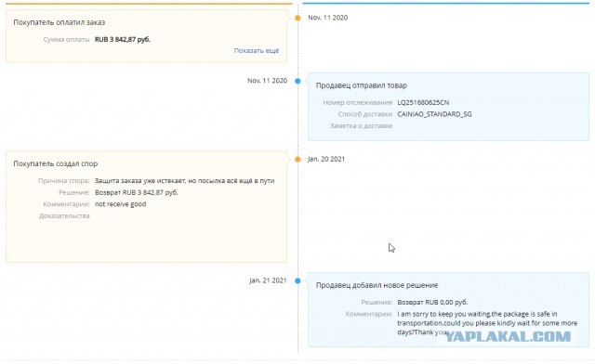Click tracking number LQ251680625CN
Image resolution: width=595 pixels, height=364 pixels.
tap(423, 102)
